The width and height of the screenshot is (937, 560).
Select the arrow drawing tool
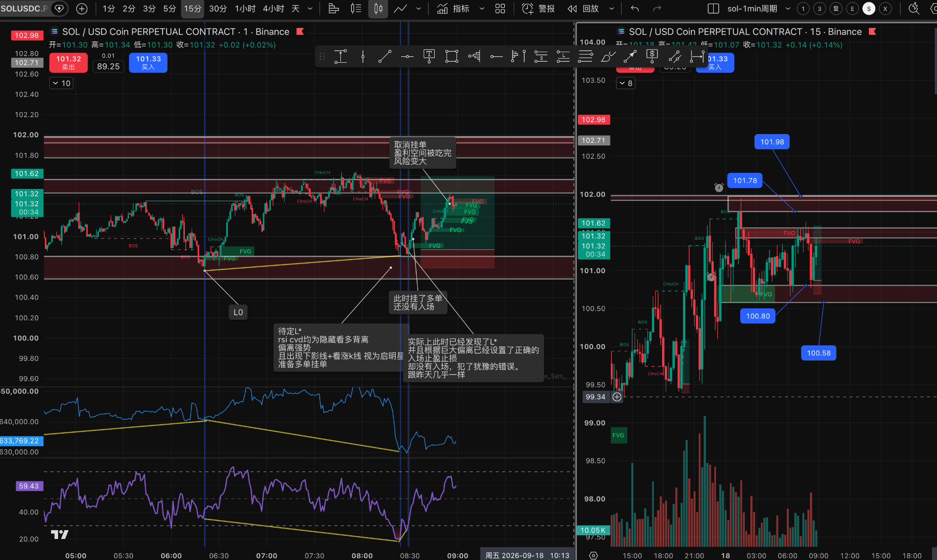[x=630, y=57]
